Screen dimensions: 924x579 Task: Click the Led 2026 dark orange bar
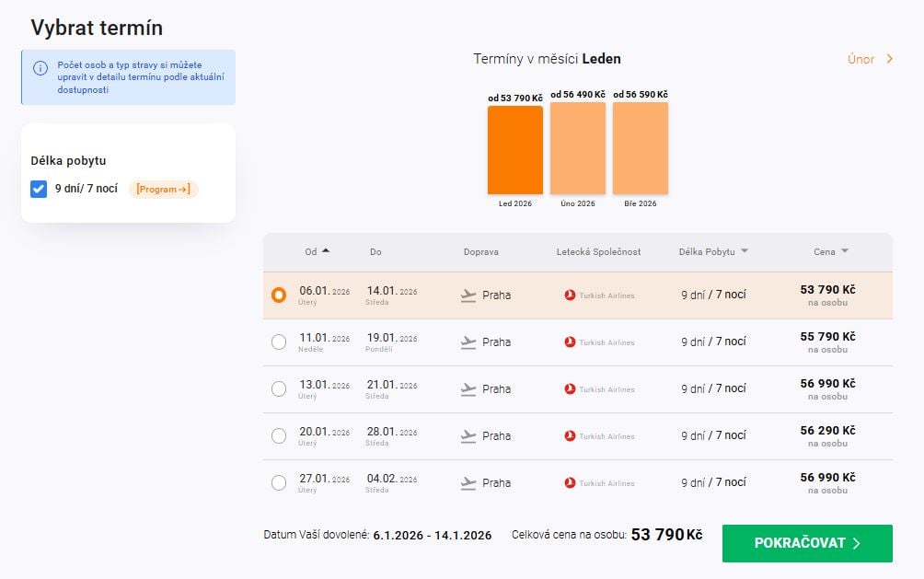coord(515,149)
